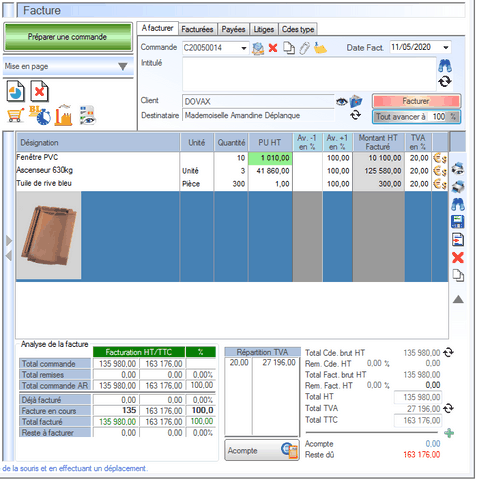The image size is (477, 480).
Task: Switch to the Facturées tab
Action: [197, 29]
